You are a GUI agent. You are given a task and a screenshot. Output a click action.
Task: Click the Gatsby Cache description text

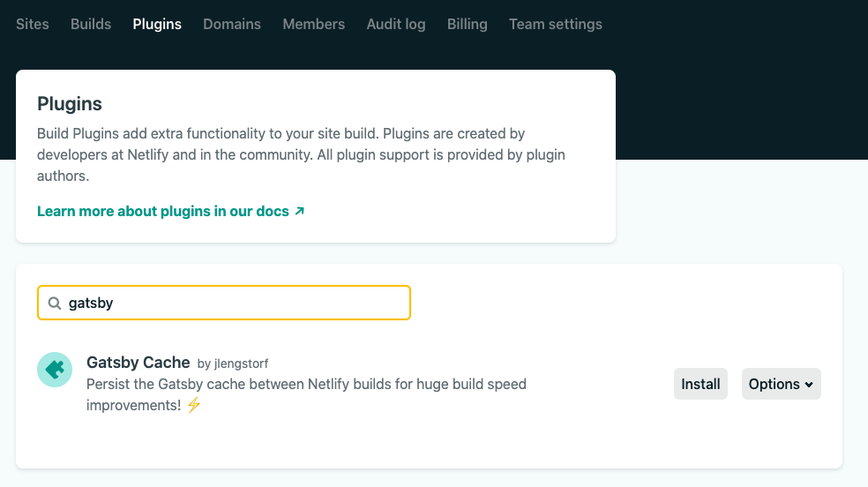point(306,394)
